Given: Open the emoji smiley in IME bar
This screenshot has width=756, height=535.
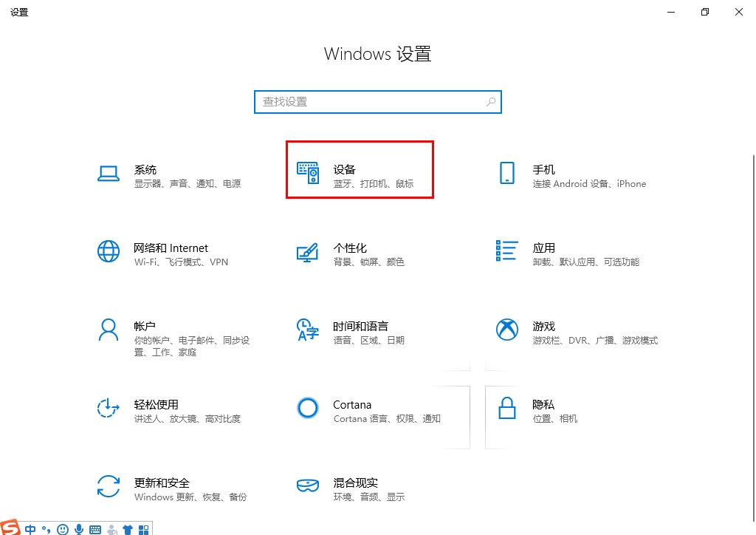Looking at the screenshot, I should click(x=63, y=529).
